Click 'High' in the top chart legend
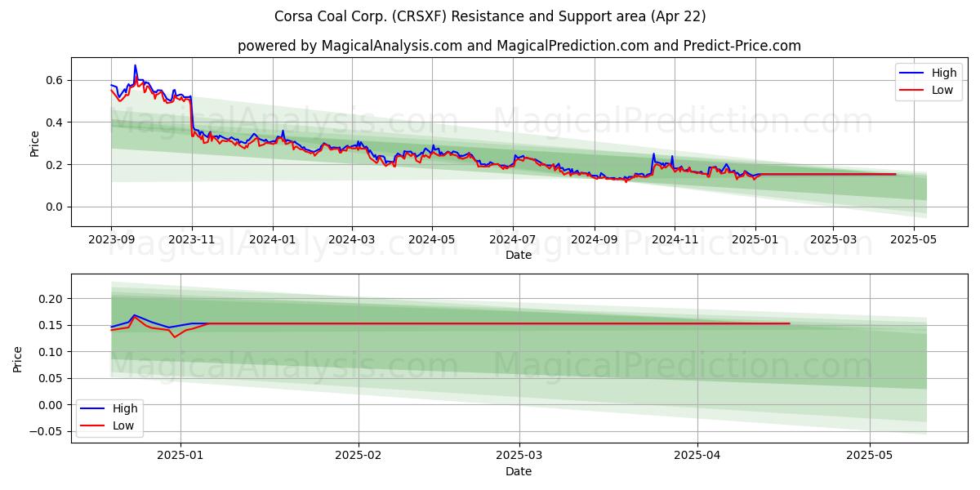Viewport: 980px width, 490px height. point(944,73)
